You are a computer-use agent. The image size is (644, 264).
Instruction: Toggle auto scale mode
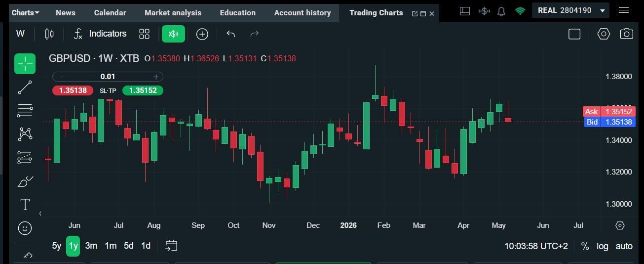coord(624,246)
